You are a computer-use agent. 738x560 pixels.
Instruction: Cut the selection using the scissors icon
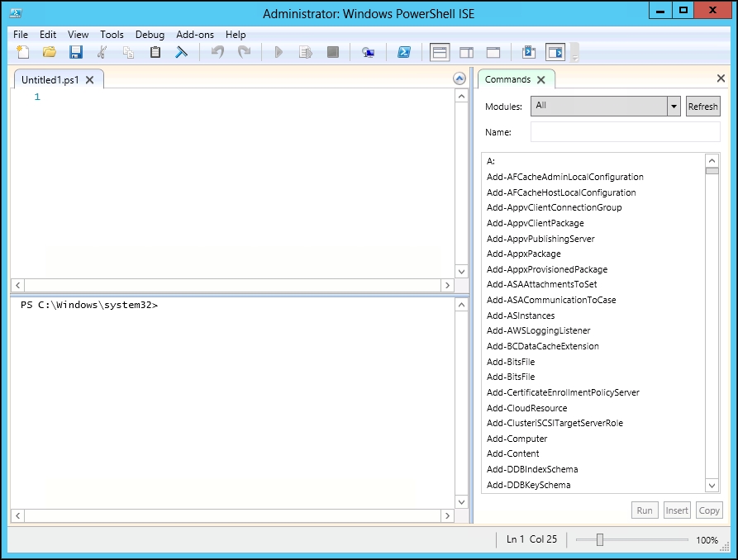[x=102, y=52]
